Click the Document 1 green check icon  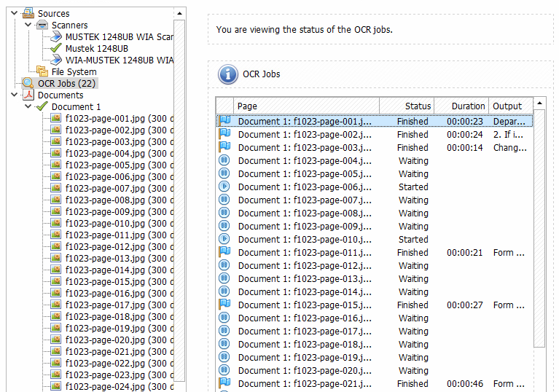[x=42, y=106]
